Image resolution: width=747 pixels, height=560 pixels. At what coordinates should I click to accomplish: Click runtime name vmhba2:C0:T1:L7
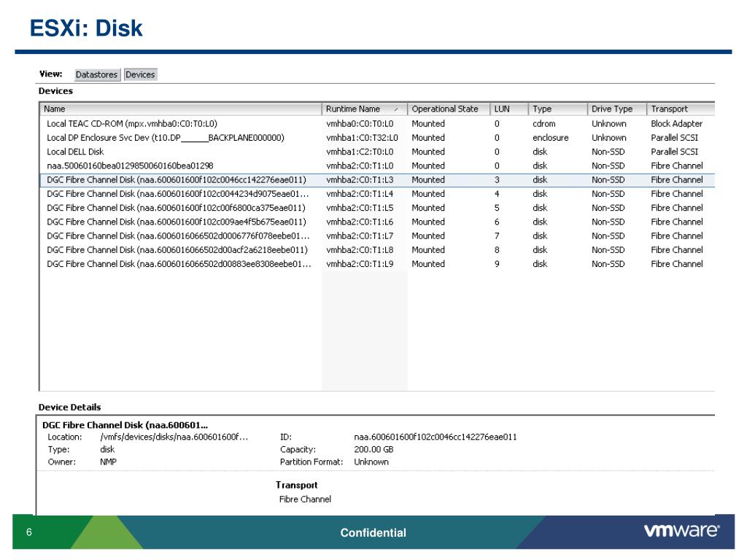click(x=360, y=236)
